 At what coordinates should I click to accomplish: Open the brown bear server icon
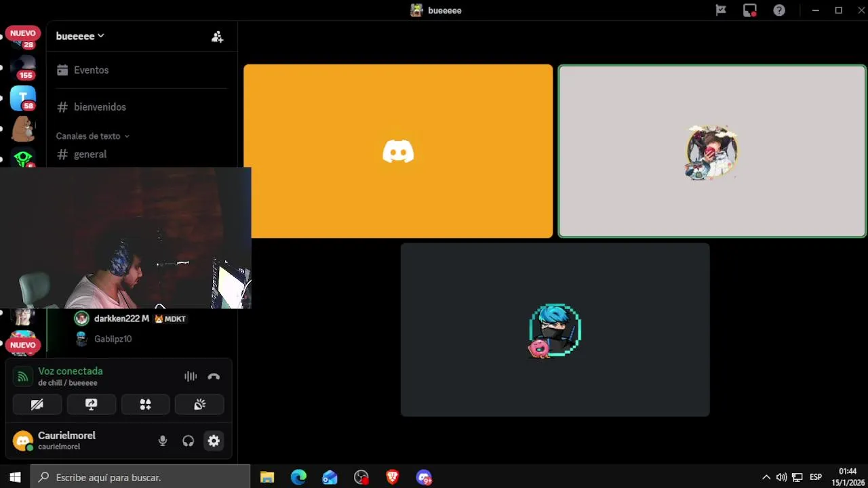(23, 129)
